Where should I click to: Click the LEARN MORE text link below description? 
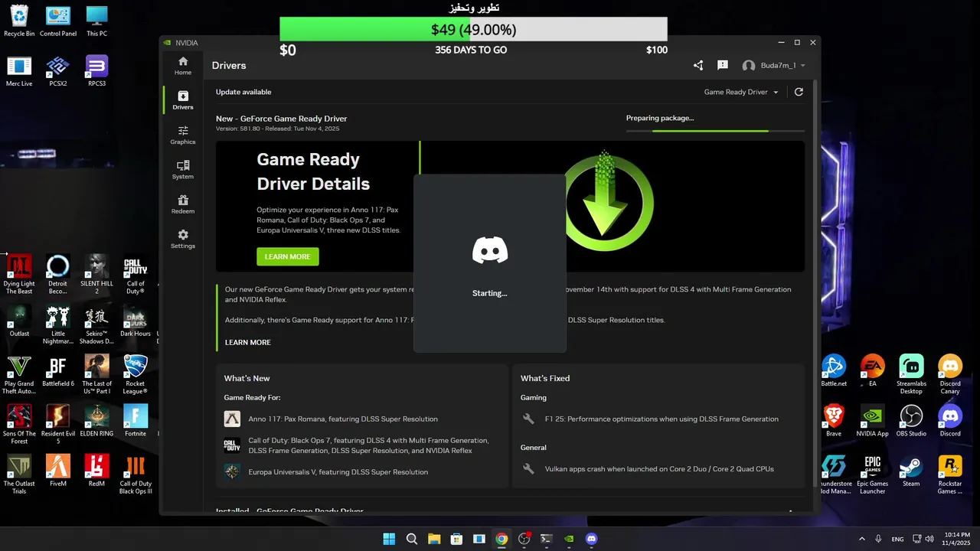(247, 342)
